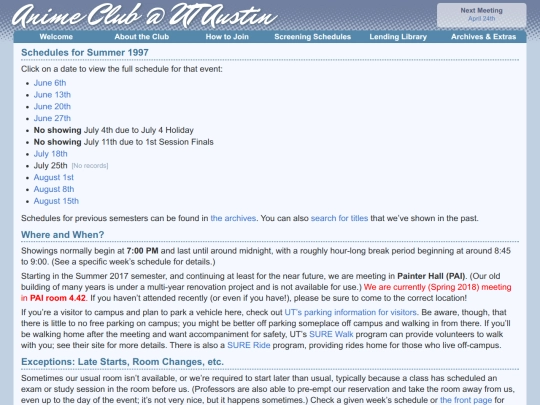Click No showing July 11th Finals entry
This screenshot has width=540, height=405.
point(124,142)
